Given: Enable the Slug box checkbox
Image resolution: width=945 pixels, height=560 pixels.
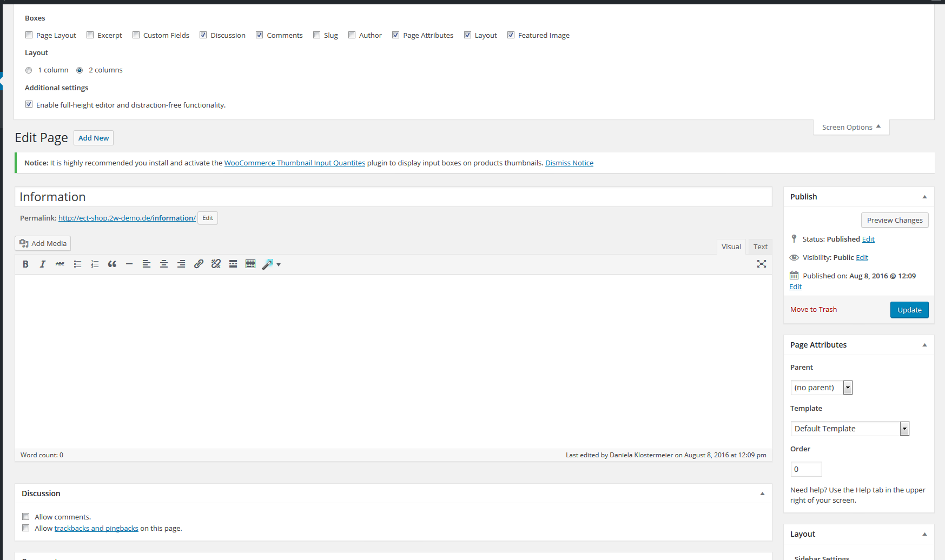Looking at the screenshot, I should [x=317, y=35].
